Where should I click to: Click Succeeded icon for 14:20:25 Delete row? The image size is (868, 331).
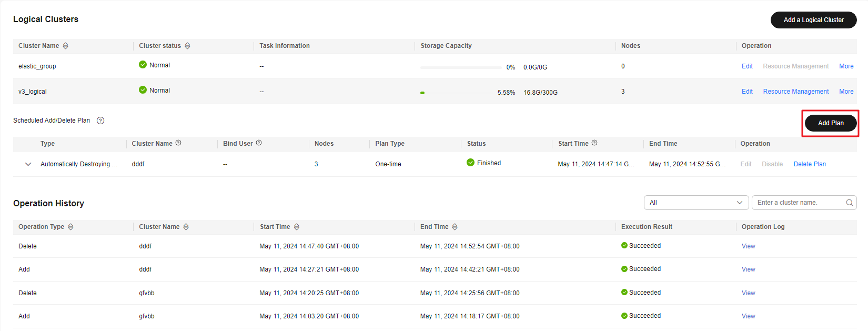click(624, 293)
